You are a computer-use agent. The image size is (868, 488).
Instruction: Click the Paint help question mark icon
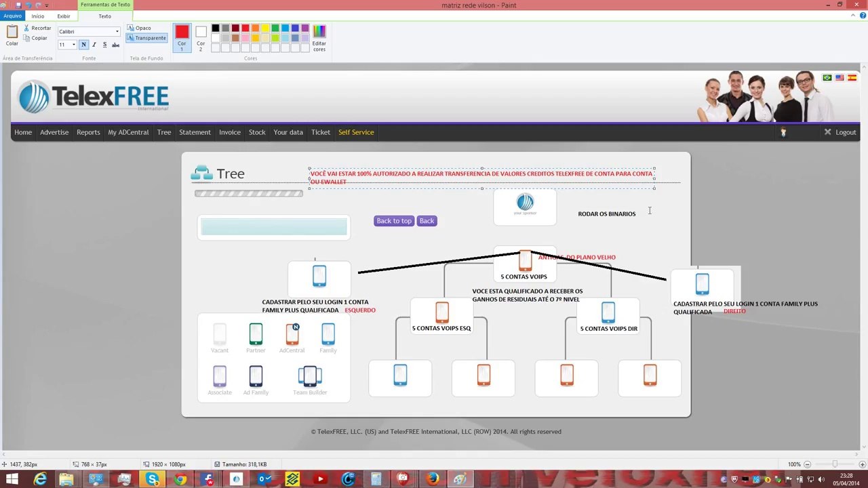(863, 16)
